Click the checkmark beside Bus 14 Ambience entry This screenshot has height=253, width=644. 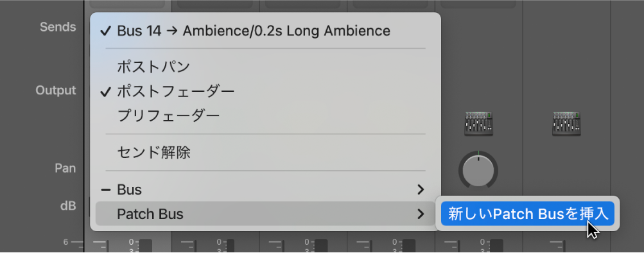click(105, 31)
